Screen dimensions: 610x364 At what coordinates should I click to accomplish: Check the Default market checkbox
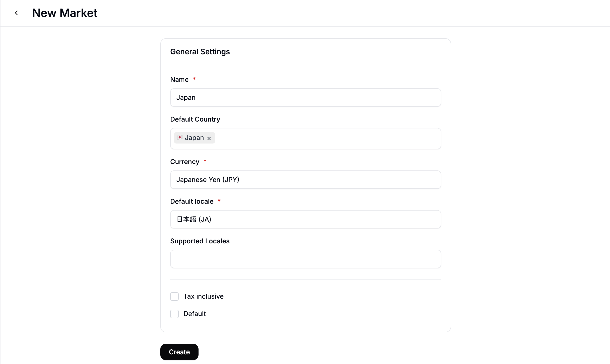pyautogui.click(x=174, y=314)
